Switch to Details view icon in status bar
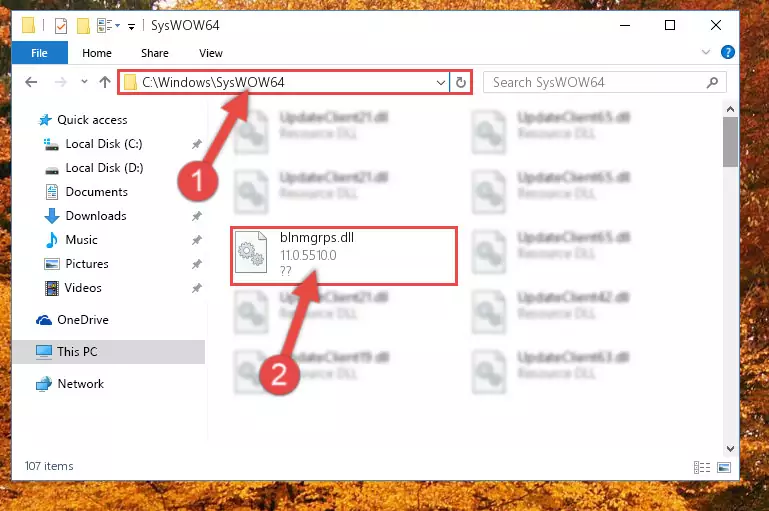This screenshot has width=769, height=511. [x=702, y=467]
